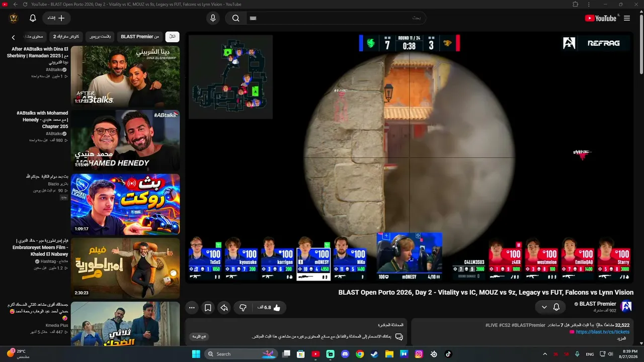The height and width of the screenshot is (362, 644).
Task: Click the live chat open button
Action: point(199,336)
